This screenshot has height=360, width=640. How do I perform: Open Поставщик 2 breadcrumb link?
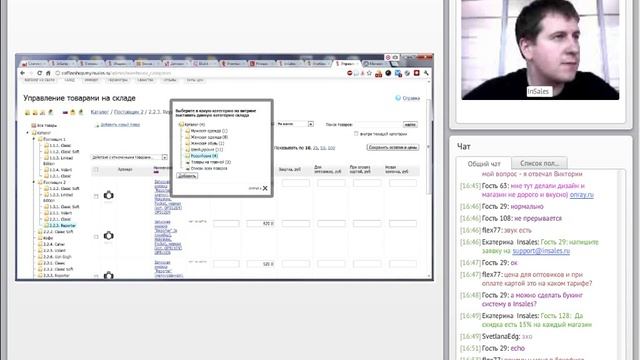[129, 112]
